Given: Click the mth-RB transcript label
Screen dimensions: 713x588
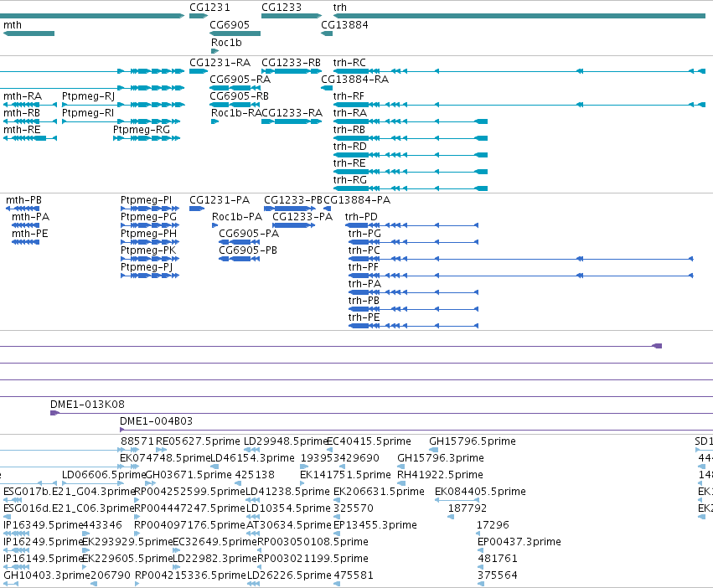Looking at the screenshot, I should click(x=22, y=113).
